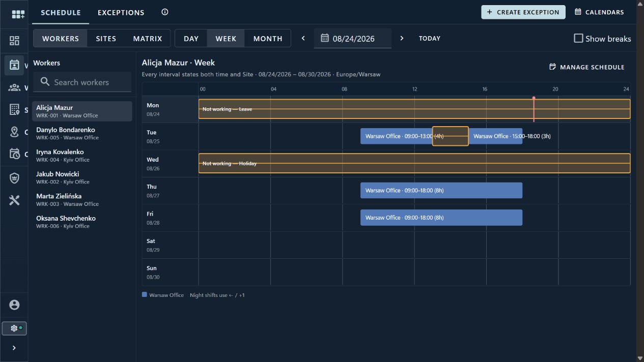Click Monday Not working — Leave bar
Screen dimensions: 644x362
tap(414, 109)
